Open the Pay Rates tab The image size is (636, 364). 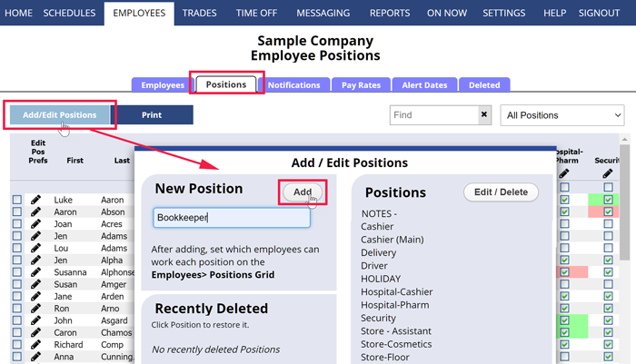[x=361, y=84]
